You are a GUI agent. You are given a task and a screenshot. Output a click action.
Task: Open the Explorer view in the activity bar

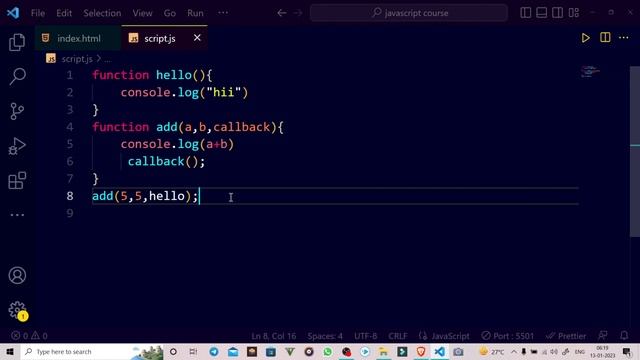(x=17, y=42)
